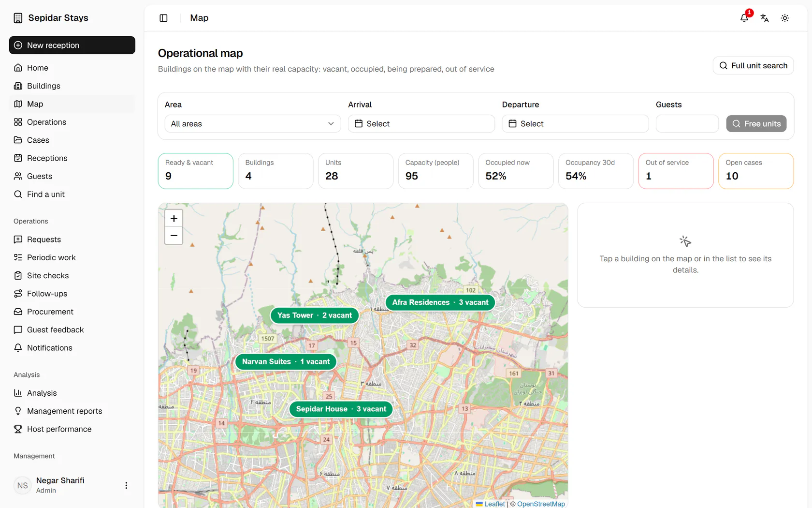812x508 pixels.
Task: Open Notifications in the sidebar
Action: [x=72, y=348]
